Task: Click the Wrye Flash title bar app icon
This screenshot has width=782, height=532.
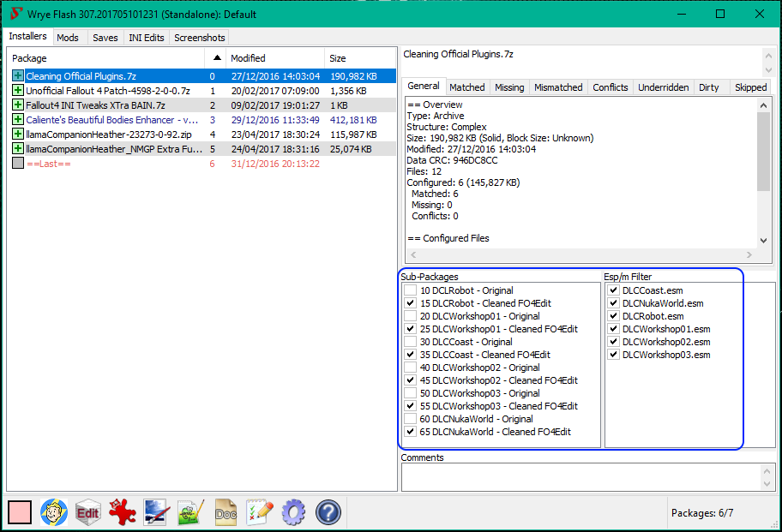Action: coord(16,14)
